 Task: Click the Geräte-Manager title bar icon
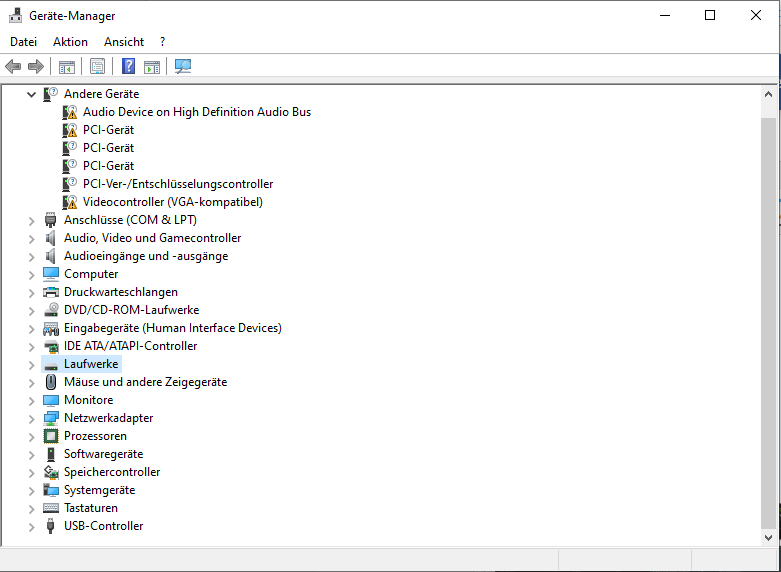(15, 15)
